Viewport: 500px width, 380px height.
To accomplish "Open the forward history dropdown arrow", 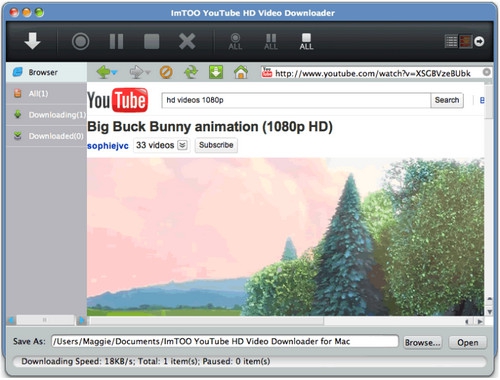I will click(x=148, y=72).
